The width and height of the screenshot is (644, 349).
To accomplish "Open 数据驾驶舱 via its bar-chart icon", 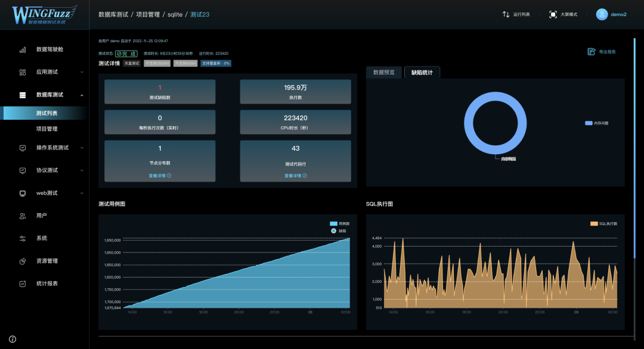I will [x=23, y=49].
